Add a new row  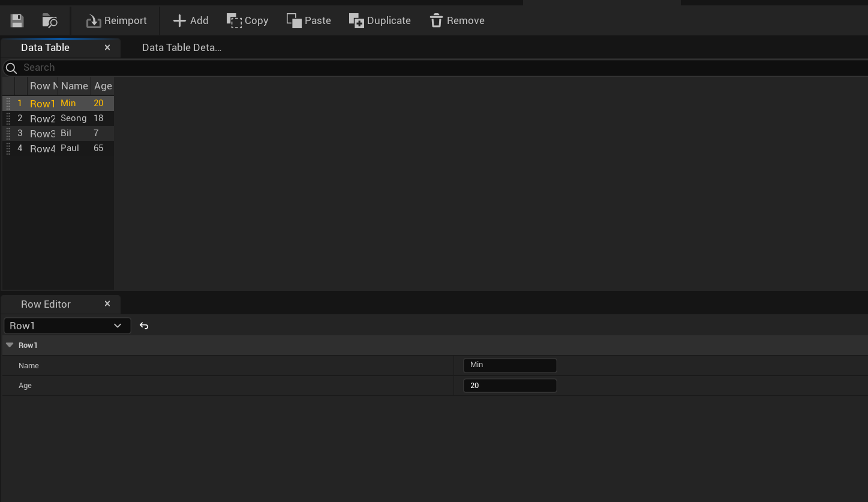(x=191, y=21)
